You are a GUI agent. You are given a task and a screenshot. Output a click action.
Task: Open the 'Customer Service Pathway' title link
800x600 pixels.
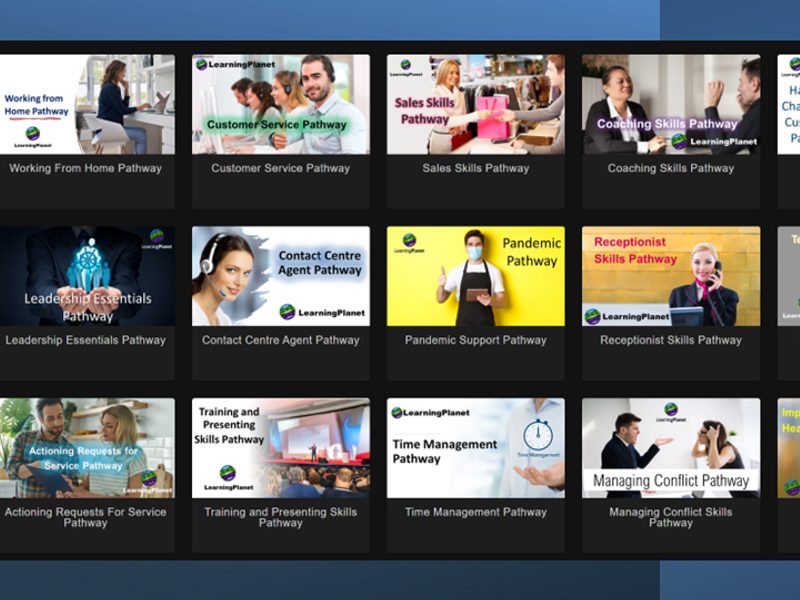pos(280,168)
